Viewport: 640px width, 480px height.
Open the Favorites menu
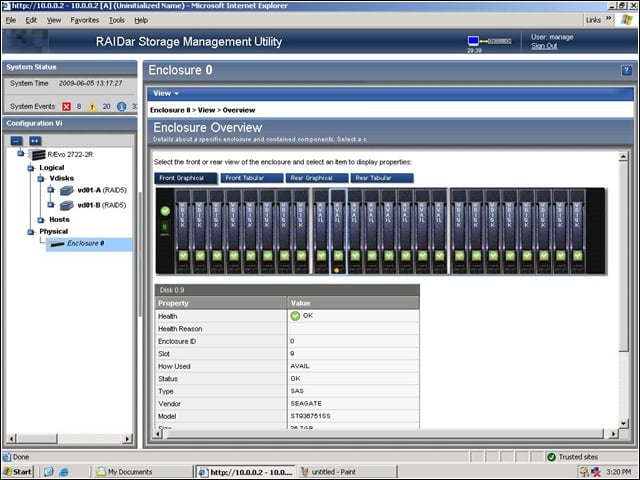(84, 20)
